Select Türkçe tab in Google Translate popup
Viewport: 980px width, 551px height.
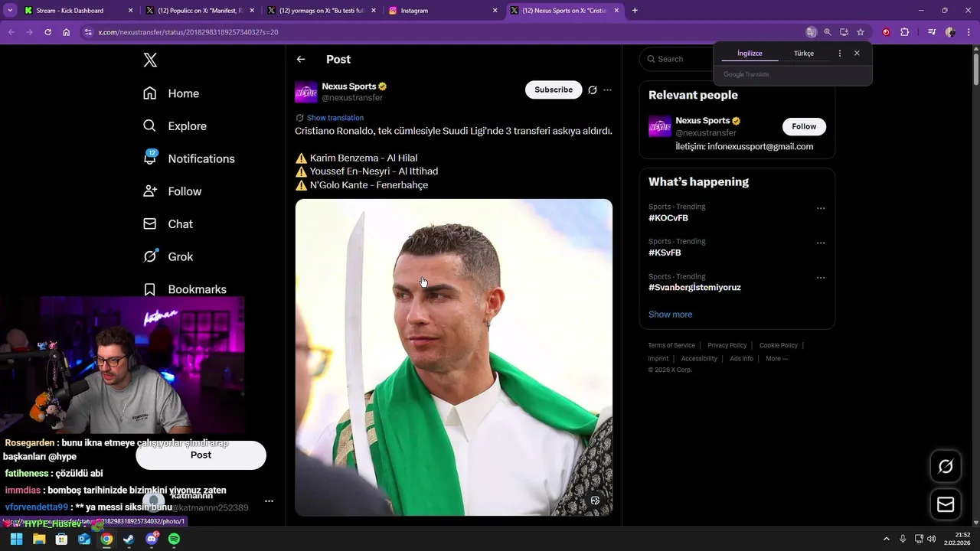coord(803,54)
